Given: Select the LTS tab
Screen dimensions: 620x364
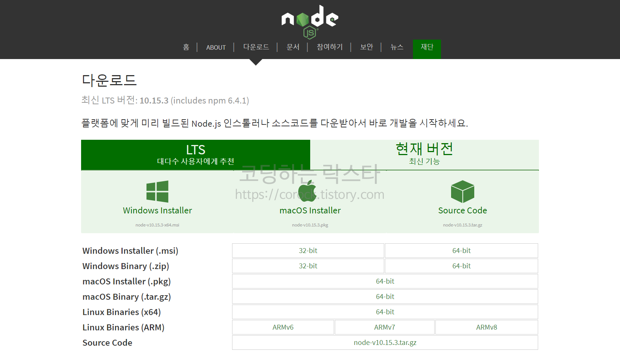Looking at the screenshot, I should (195, 155).
